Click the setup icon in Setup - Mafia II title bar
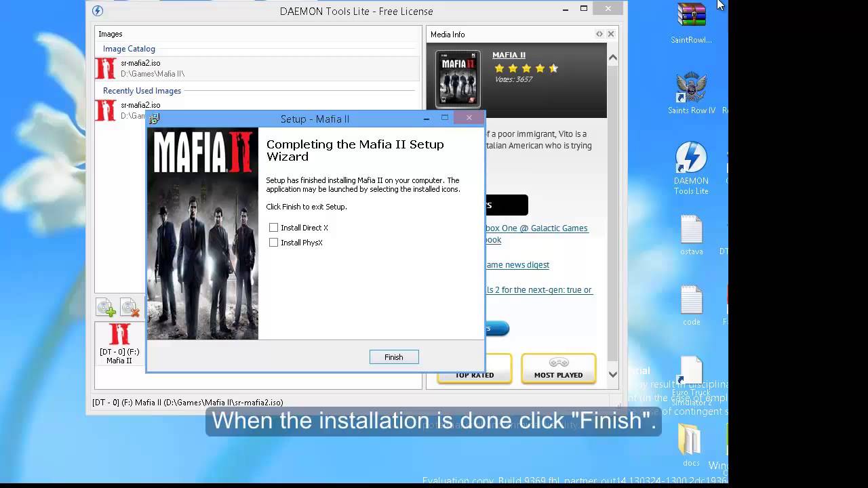Screen dimensions: 868x488 click(x=155, y=119)
